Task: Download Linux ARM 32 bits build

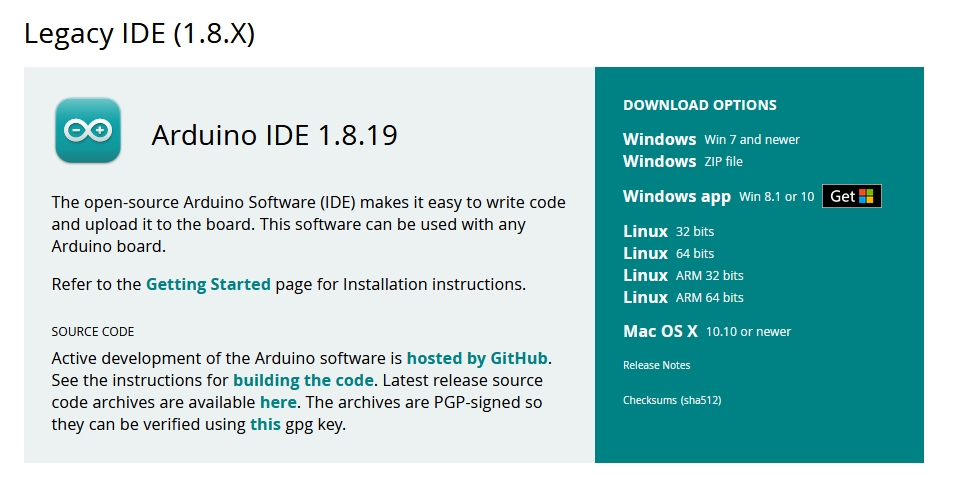Action: tap(683, 275)
